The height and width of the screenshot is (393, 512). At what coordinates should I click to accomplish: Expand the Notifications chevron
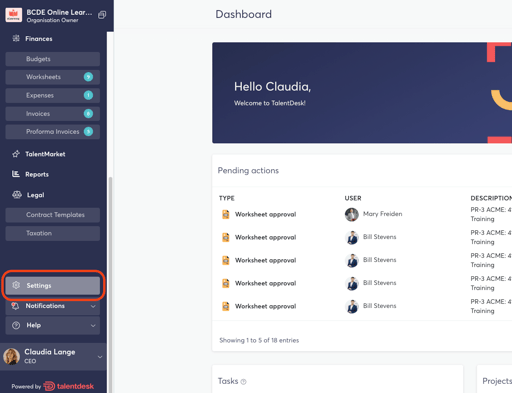[x=93, y=306]
